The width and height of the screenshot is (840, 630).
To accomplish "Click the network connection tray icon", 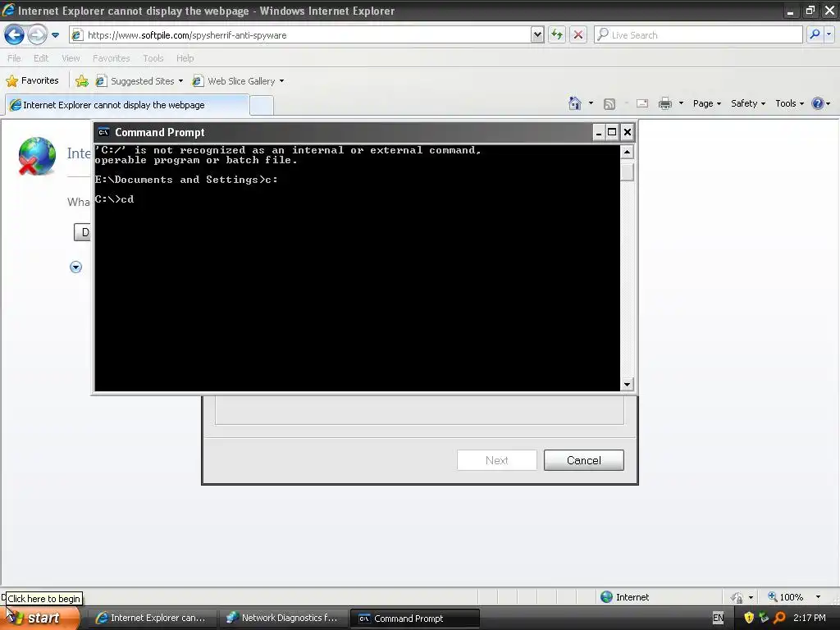I will [x=764, y=618].
